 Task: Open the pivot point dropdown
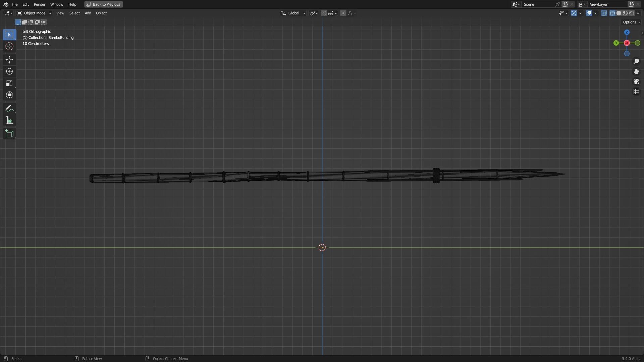pyautogui.click(x=314, y=13)
